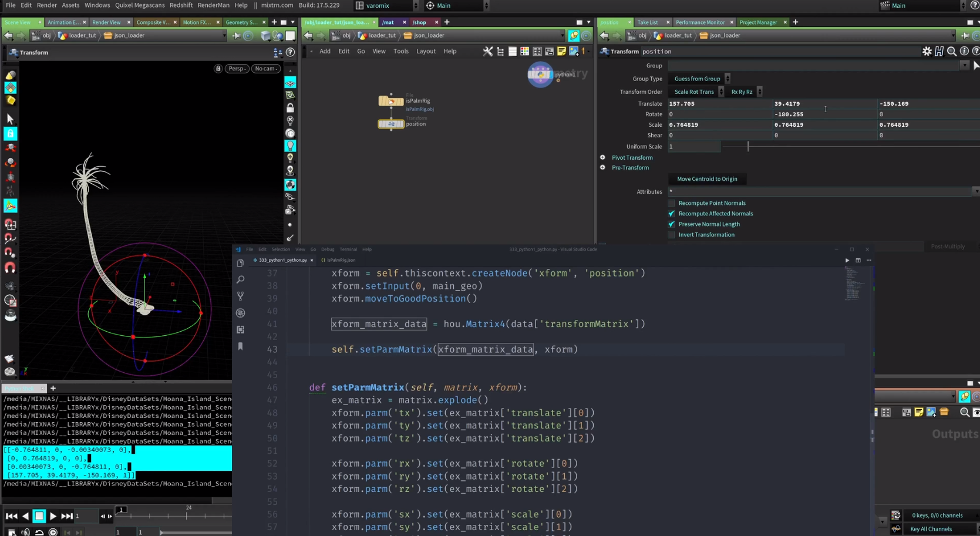Screen dimensions: 980x536
Task: Click the VS Code Explorer sidebar icon
Action: tap(240, 263)
